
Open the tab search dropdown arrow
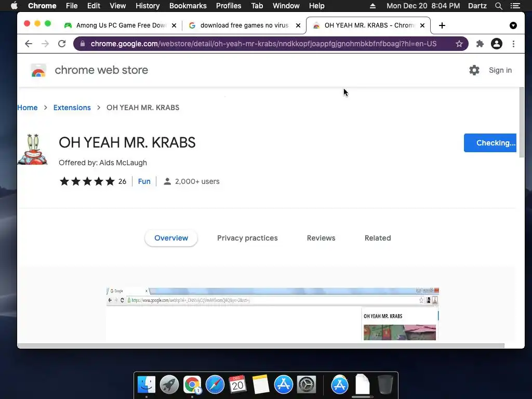[513, 25]
